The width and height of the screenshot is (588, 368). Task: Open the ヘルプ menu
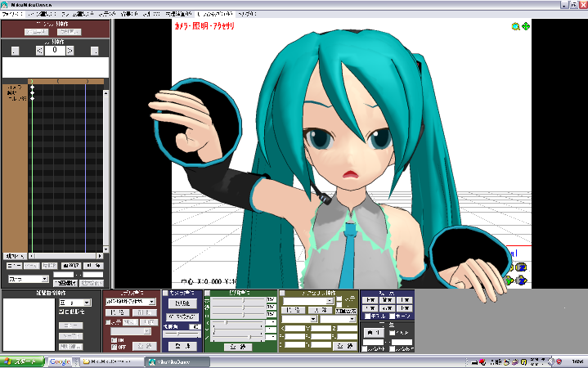(248, 14)
